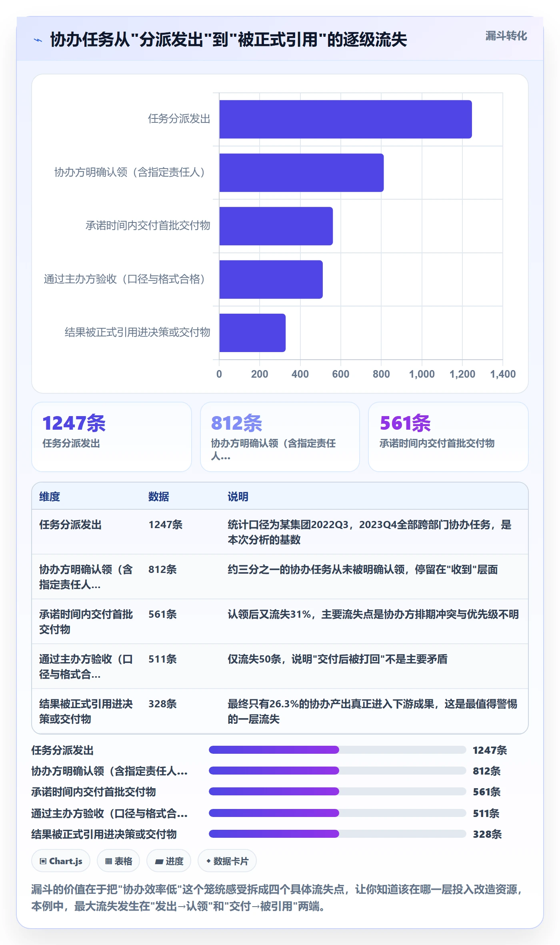560x945 pixels.
Task: Click the 协办方明确认领 bar in the chart
Action: click(x=302, y=173)
